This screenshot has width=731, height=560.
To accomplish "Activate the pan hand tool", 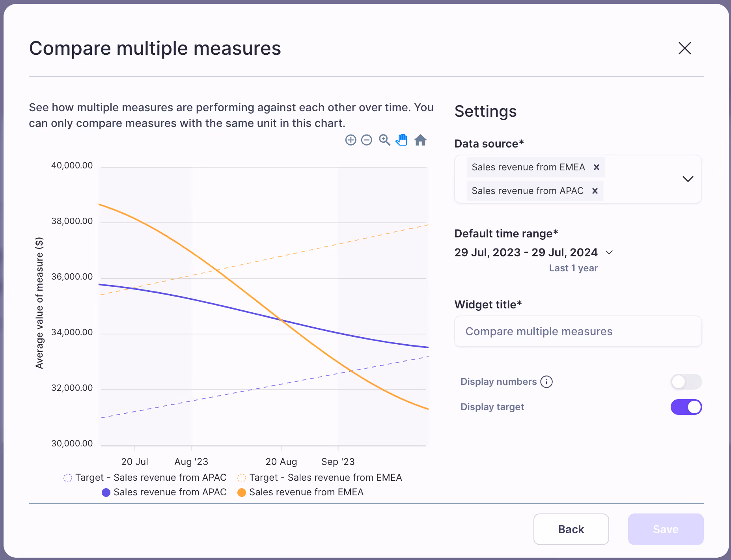I will pyautogui.click(x=402, y=140).
